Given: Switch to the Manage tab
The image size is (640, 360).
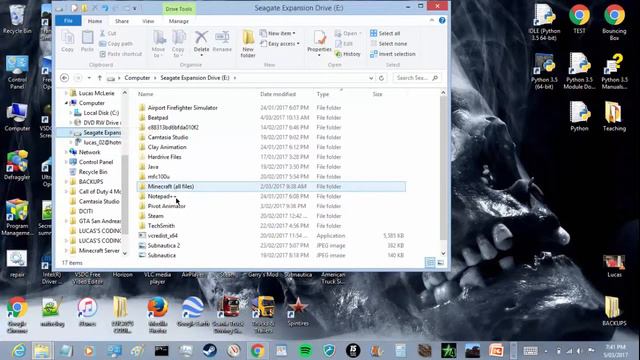Looking at the screenshot, I should [x=178, y=21].
